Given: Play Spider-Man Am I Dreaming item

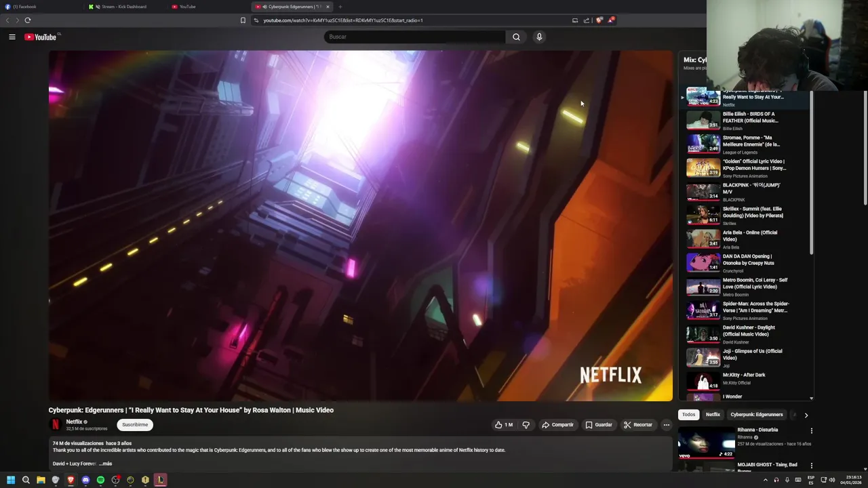Looking at the screenshot, I should (745, 310).
